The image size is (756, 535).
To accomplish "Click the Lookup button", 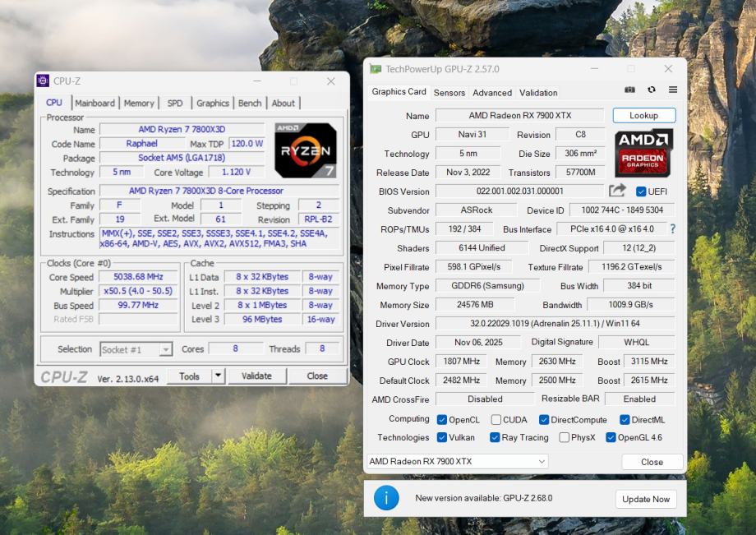I will (x=643, y=115).
